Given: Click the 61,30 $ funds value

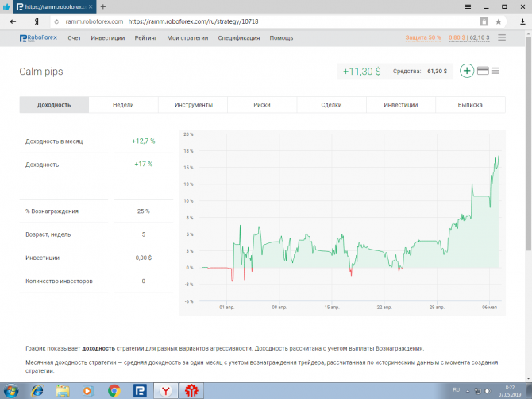Looking at the screenshot, I should pos(437,71).
